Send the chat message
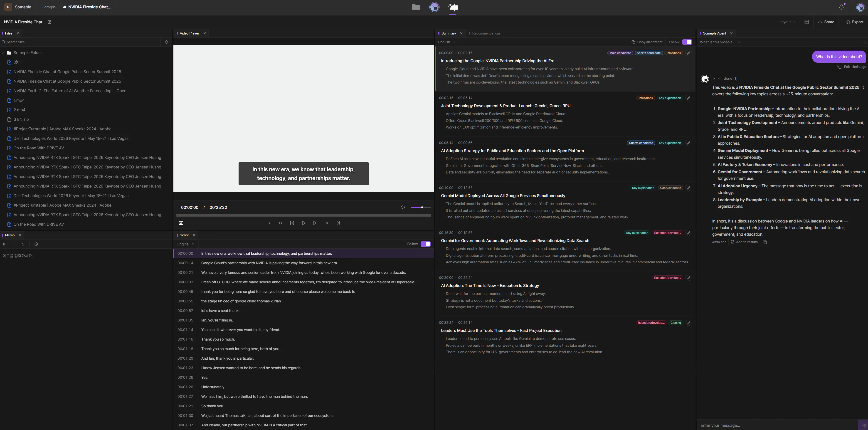 [863, 425]
